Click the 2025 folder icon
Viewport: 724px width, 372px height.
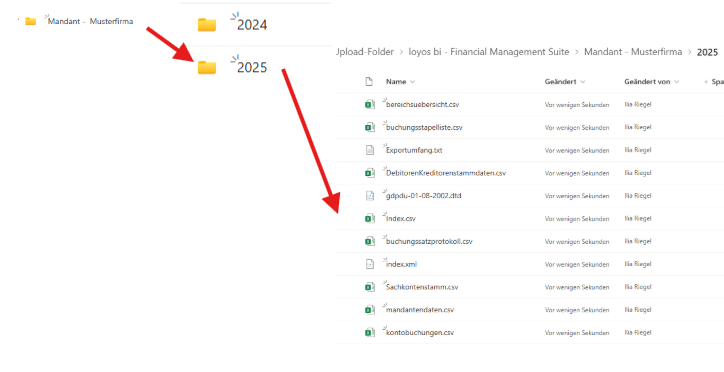point(207,67)
